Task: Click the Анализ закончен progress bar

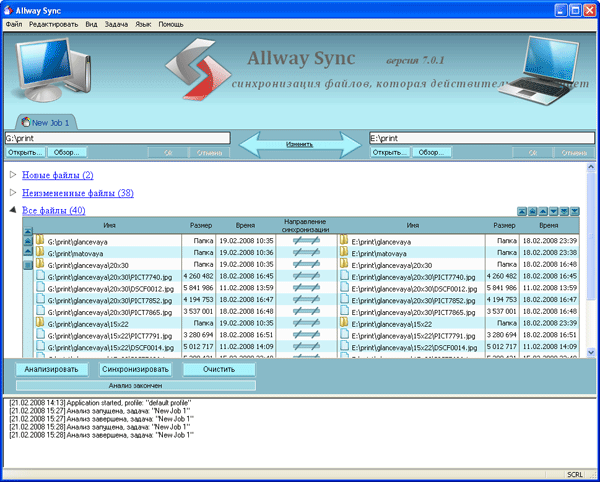Action: click(136, 386)
